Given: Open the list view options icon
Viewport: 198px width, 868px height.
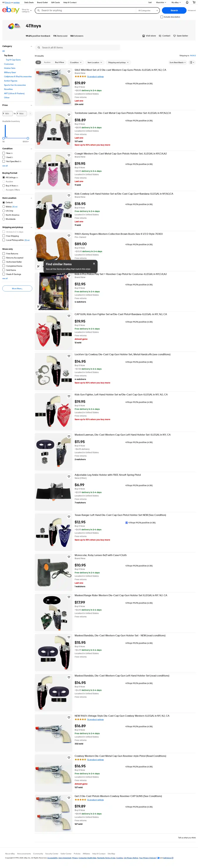Looking at the screenshot, I should tap(192, 62).
